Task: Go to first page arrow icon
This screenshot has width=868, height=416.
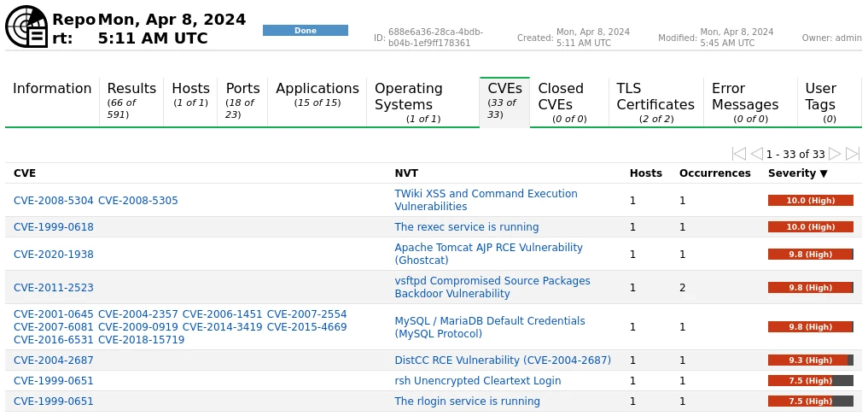Action: tap(739, 154)
